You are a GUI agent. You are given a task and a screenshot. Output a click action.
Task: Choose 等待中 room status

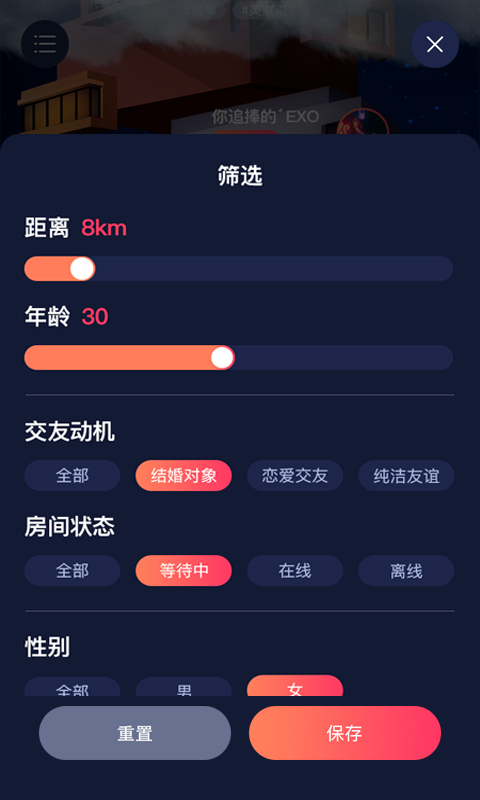point(184,570)
